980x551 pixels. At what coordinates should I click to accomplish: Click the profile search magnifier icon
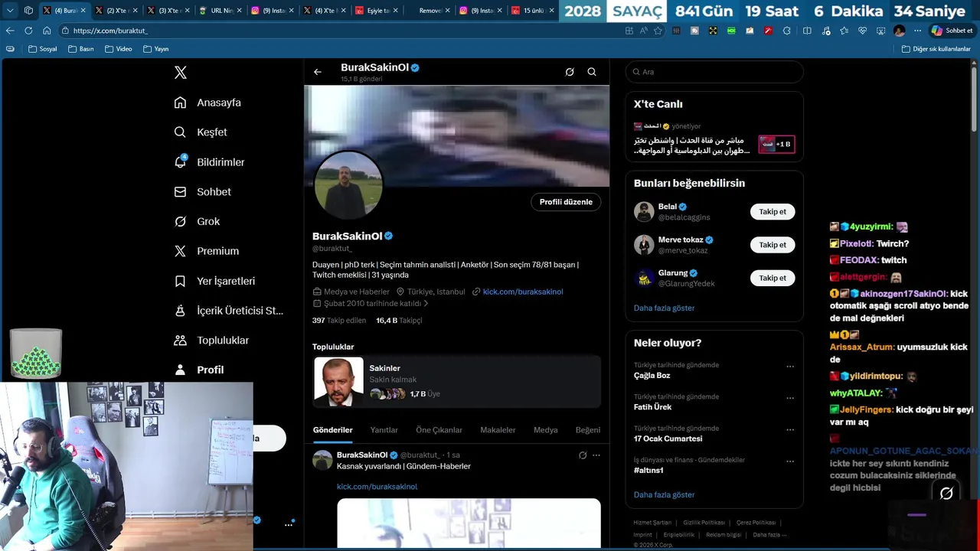(x=592, y=72)
